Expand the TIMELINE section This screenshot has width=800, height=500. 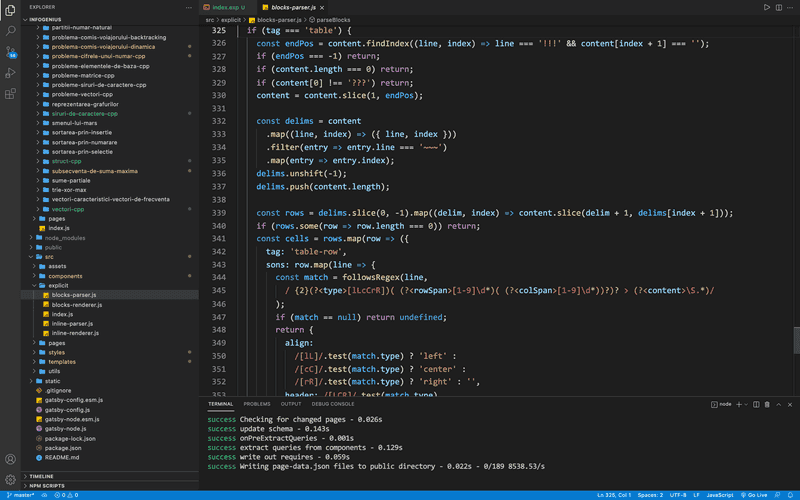41,476
